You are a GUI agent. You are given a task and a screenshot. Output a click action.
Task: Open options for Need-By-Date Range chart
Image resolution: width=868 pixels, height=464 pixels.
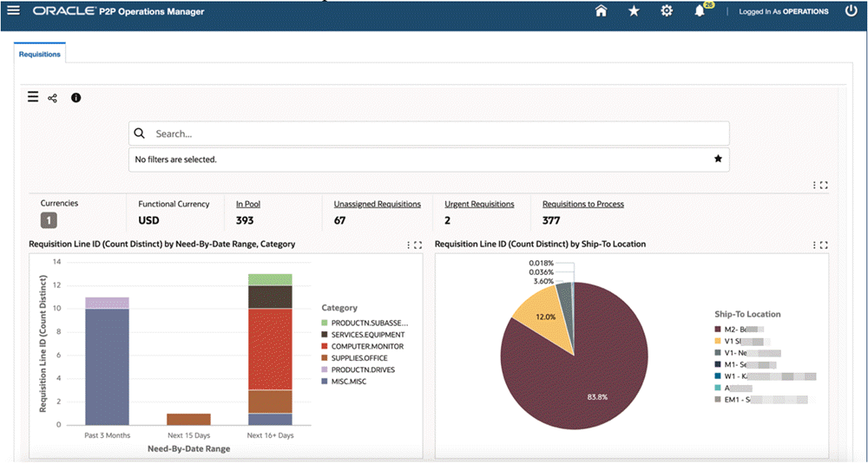409,245
